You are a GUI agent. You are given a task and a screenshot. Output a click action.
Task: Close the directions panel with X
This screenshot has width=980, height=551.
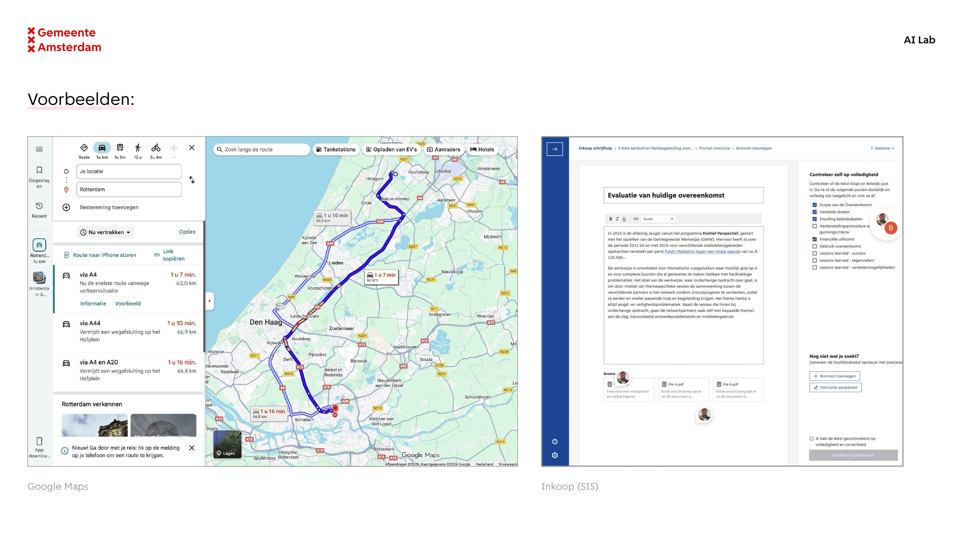click(x=192, y=147)
